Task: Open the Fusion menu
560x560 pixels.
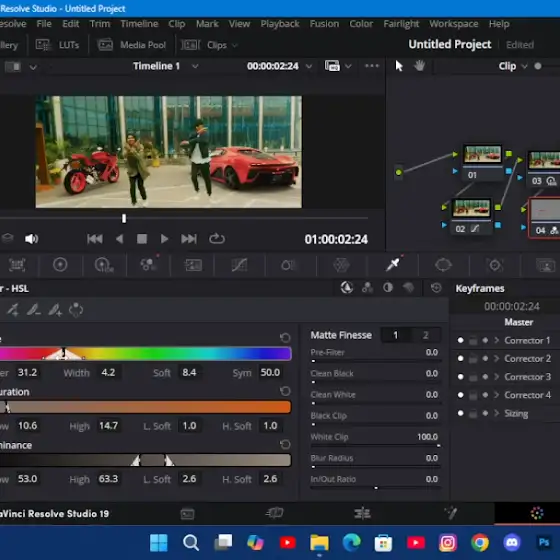Action: click(324, 24)
